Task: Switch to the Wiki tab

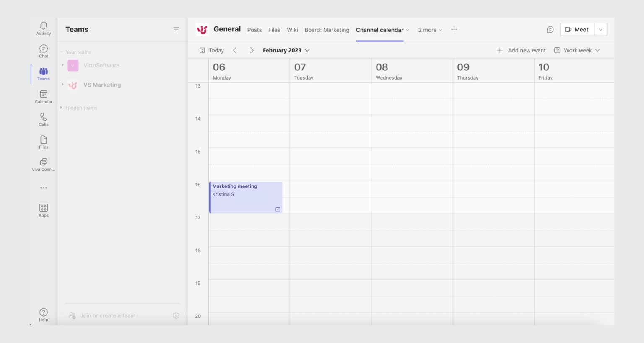Action: [x=292, y=30]
